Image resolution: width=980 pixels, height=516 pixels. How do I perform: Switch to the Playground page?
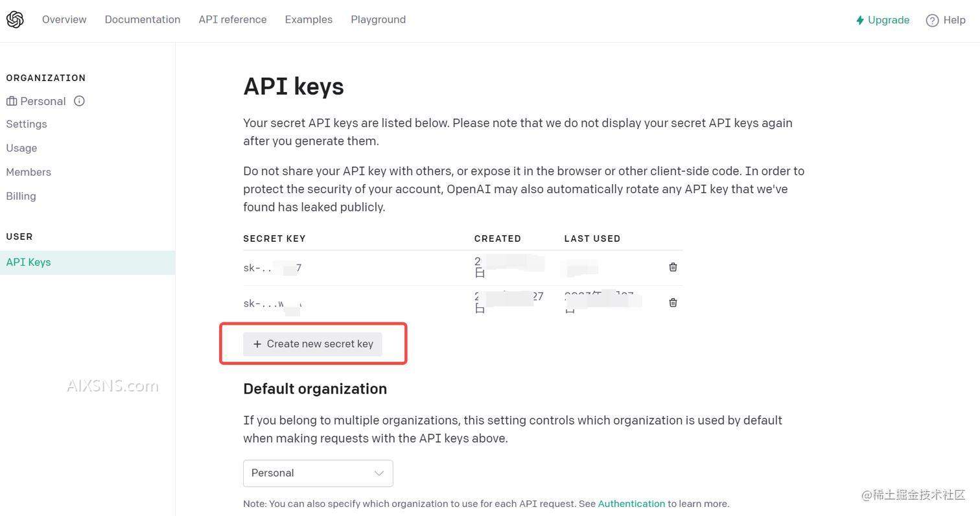[378, 19]
